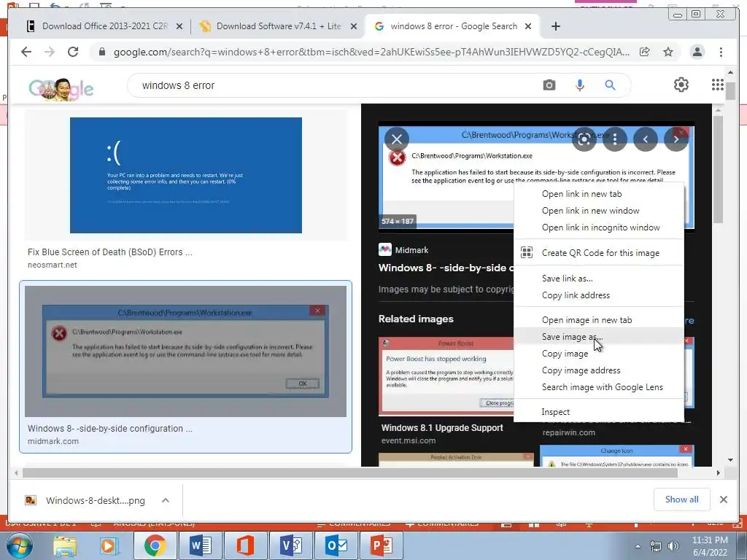Open the neosmart.net source link
747x560 pixels.
click(53, 265)
